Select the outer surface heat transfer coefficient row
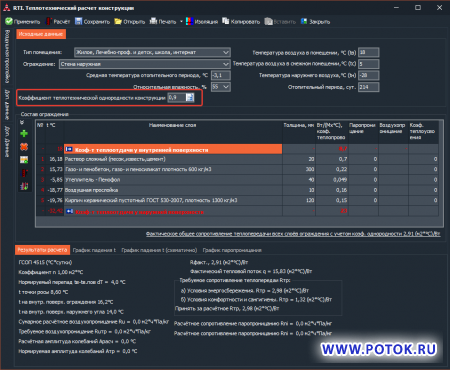The height and width of the screenshot is (370, 450). [x=237, y=211]
